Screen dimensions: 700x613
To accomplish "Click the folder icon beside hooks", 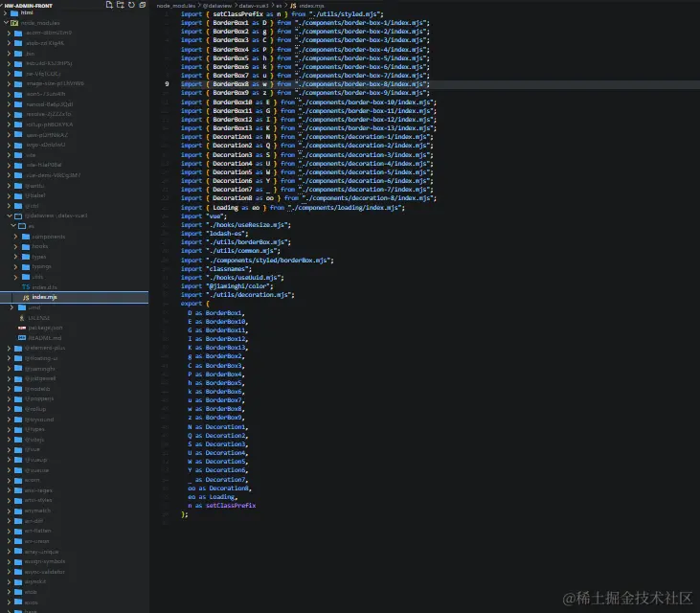I will [x=26, y=246].
